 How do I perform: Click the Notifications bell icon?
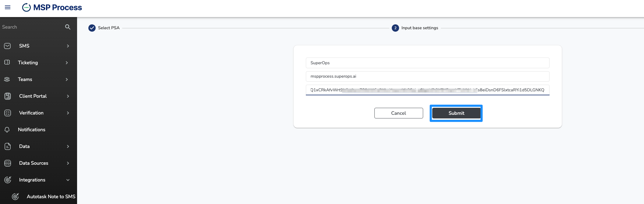pos(7,130)
